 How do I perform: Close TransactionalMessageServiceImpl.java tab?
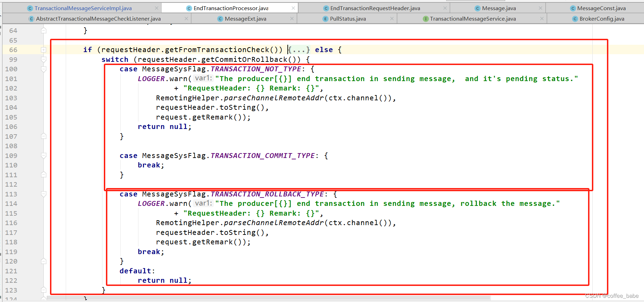click(x=157, y=8)
